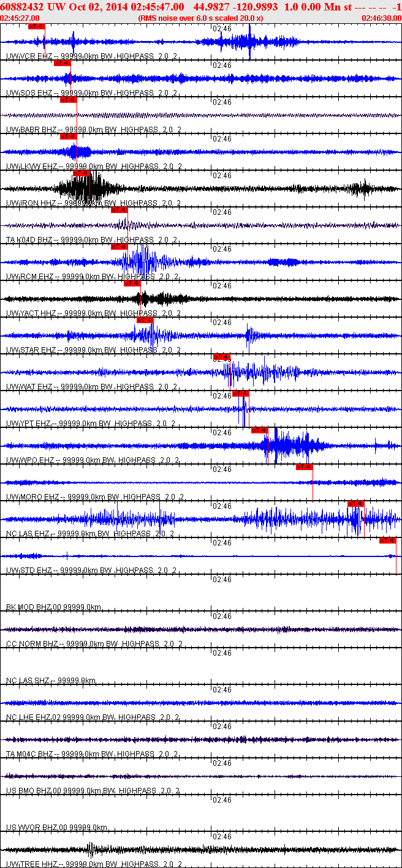This screenshot has height=868, width=402.
Task: Click the red pick flag on WAT trace
Action: 221,357
